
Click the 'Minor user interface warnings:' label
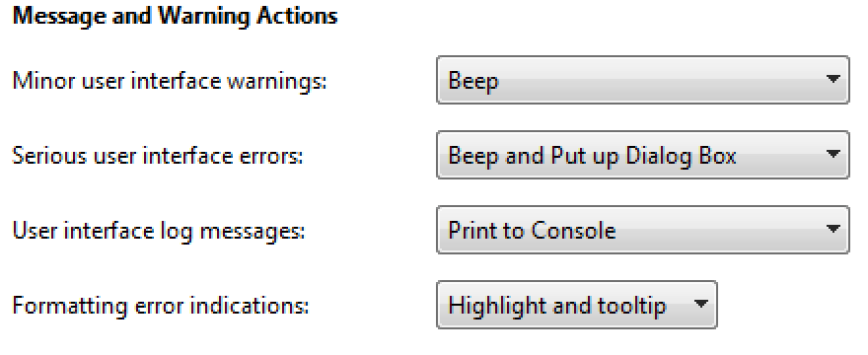click(170, 82)
